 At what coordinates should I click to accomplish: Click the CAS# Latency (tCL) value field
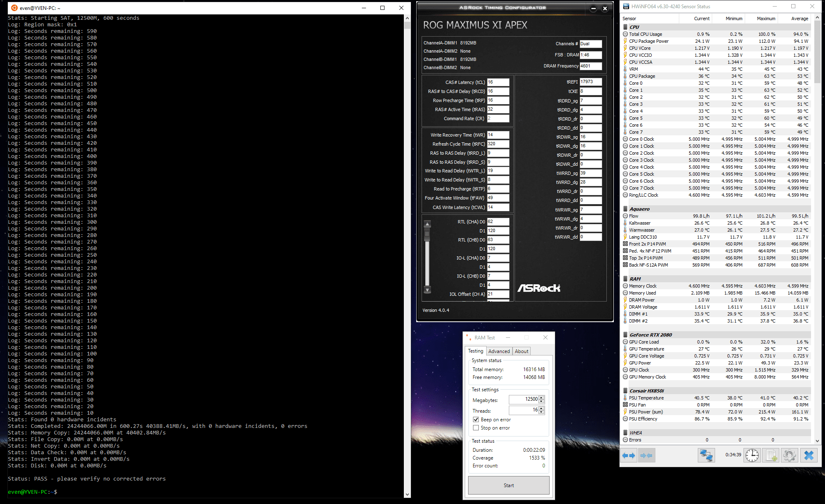[498, 82]
